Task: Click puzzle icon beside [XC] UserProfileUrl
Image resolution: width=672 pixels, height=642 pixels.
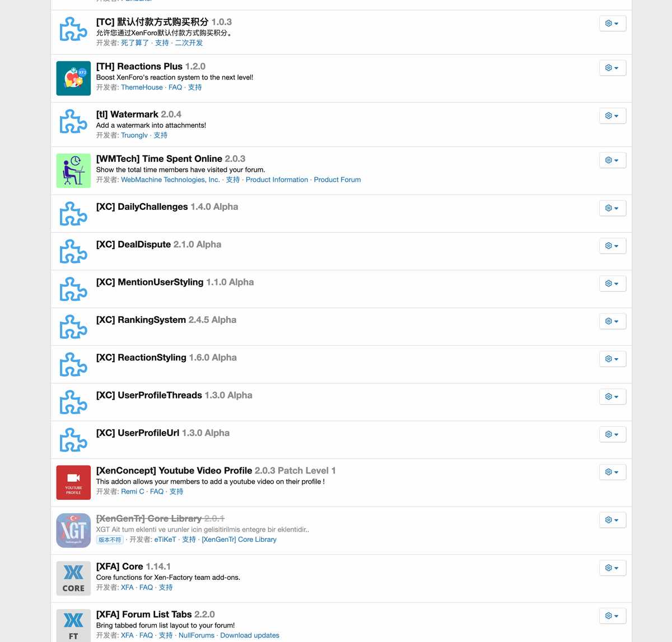Action: pyautogui.click(x=73, y=440)
